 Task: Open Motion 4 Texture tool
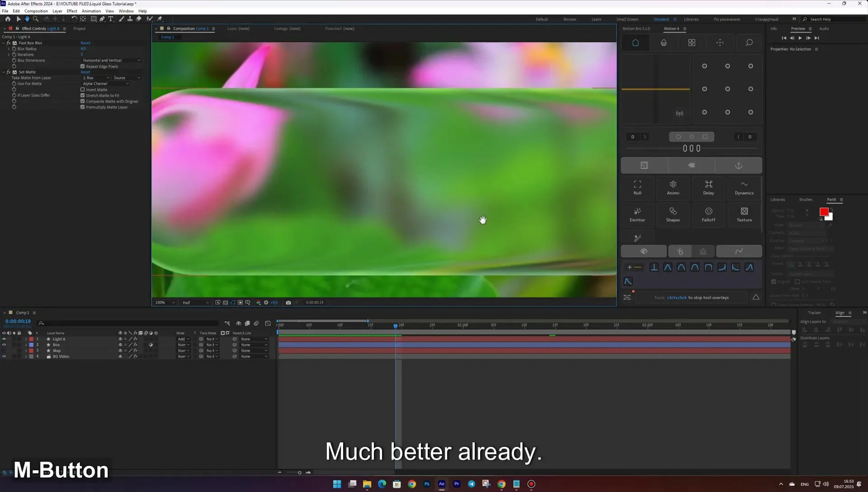(x=744, y=214)
